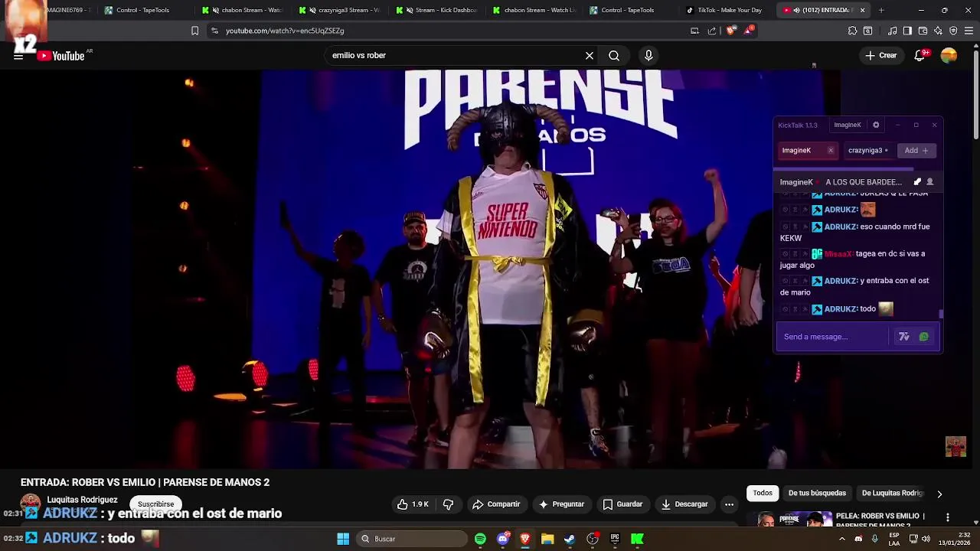This screenshot has width=980, height=551.
Task: Dislike the video
Action: [x=449, y=504]
